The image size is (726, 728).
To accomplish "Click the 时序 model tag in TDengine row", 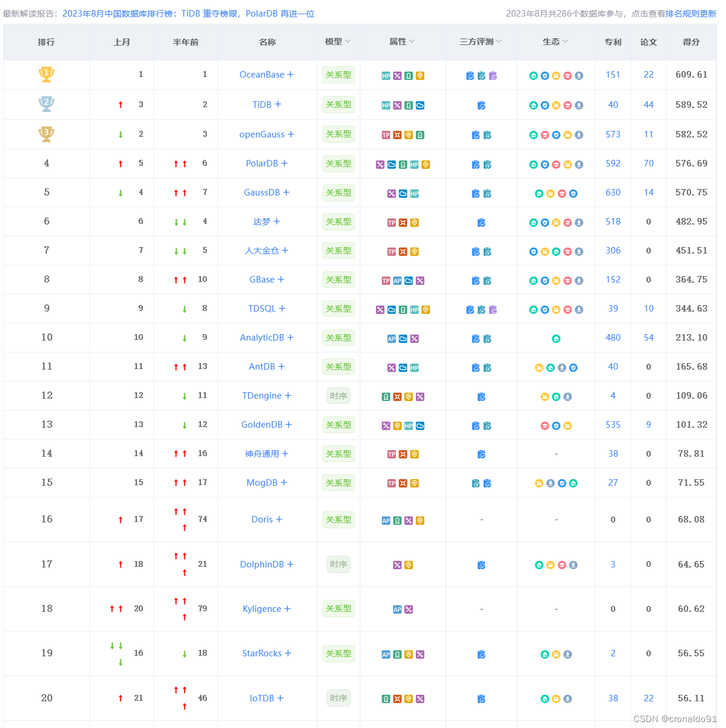I will [338, 396].
